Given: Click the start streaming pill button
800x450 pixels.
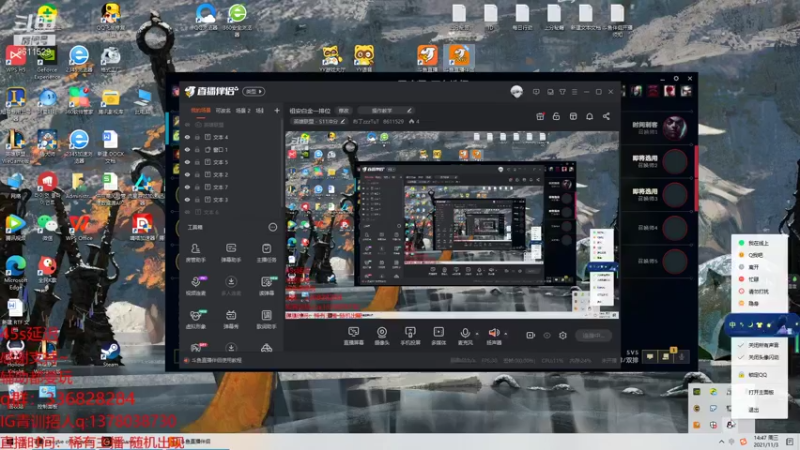Looking at the screenshot, I should [x=593, y=335].
